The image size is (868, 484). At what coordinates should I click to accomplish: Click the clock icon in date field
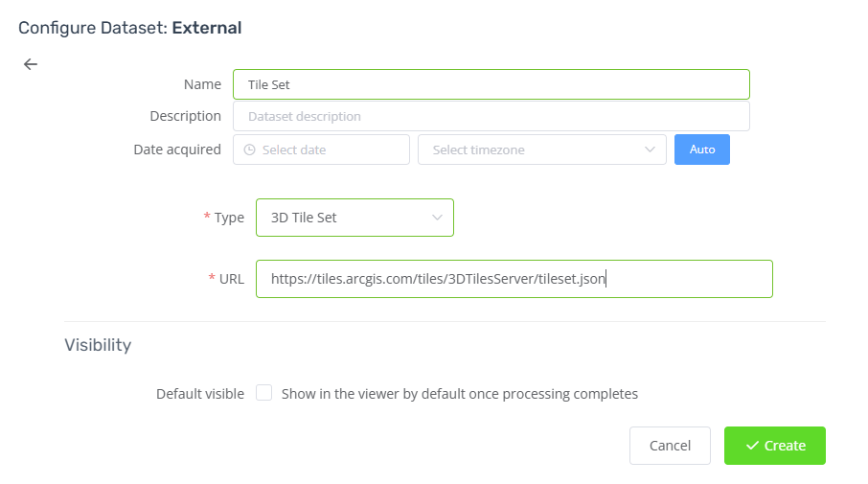250,150
